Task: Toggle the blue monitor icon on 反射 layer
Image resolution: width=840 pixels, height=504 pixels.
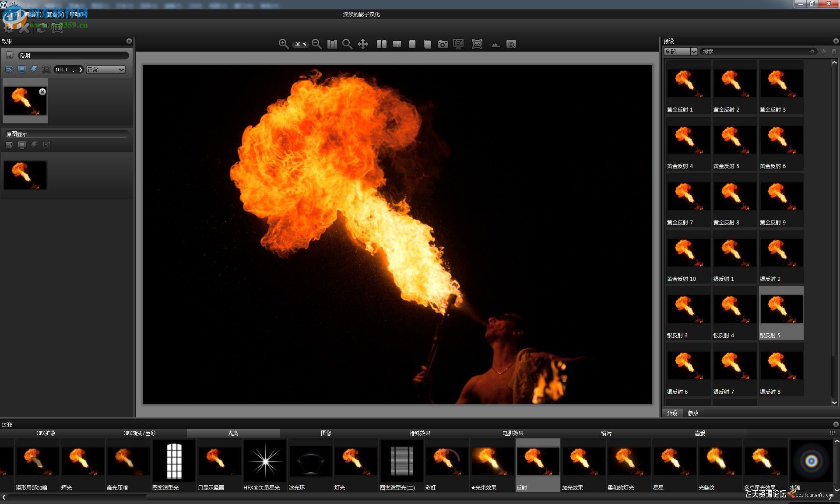Action: (x=21, y=70)
